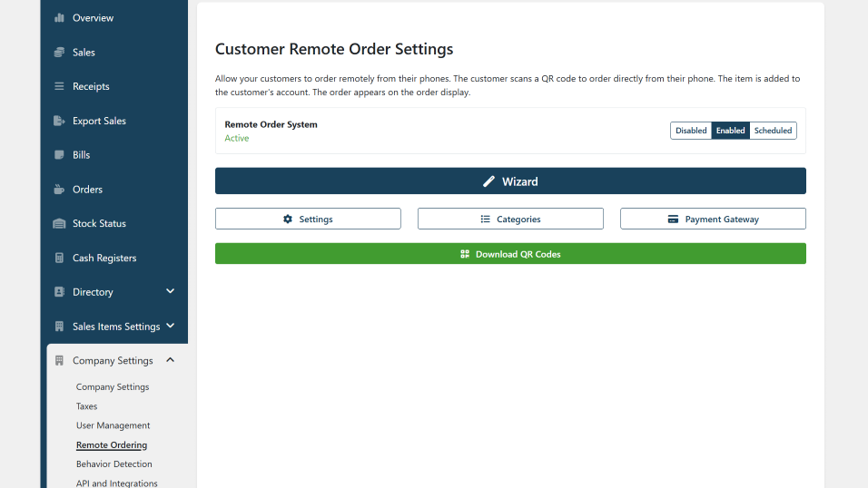
Task: Expand the Directory menu chevron
Action: pyautogui.click(x=171, y=291)
